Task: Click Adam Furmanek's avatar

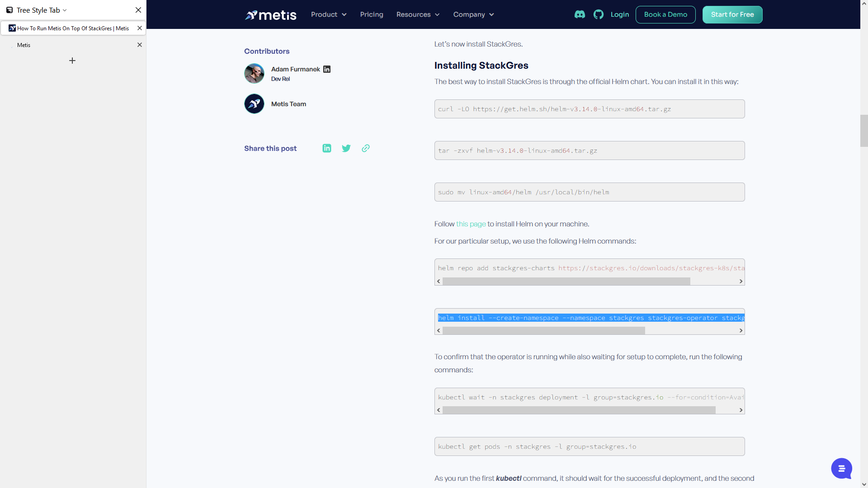Action: pyautogui.click(x=254, y=73)
